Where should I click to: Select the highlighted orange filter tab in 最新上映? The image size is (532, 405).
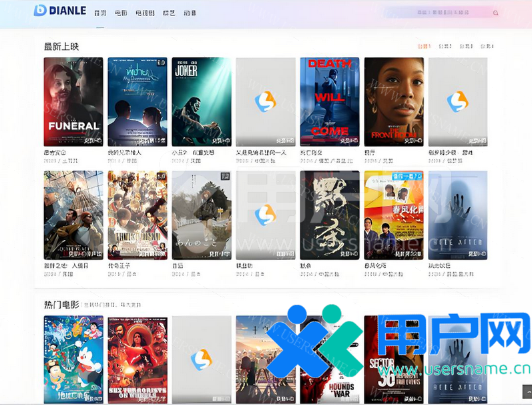tap(424, 47)
